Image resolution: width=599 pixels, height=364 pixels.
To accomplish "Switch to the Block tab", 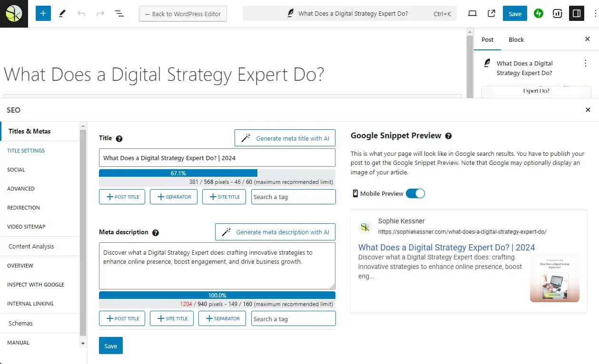I will [x=516, y=39].
